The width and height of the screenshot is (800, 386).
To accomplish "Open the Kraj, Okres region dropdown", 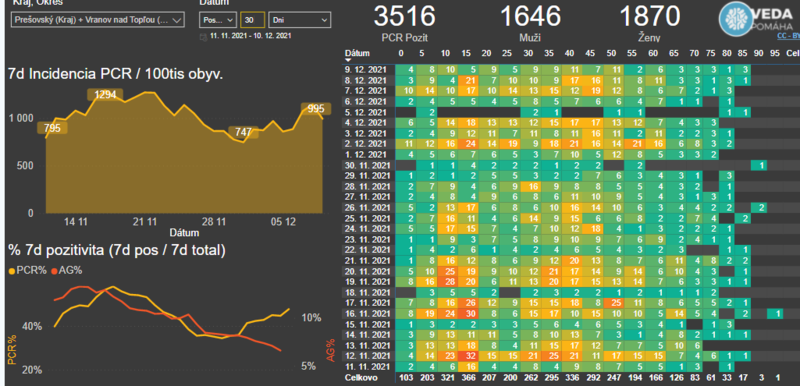I will [x=97, y=20].
